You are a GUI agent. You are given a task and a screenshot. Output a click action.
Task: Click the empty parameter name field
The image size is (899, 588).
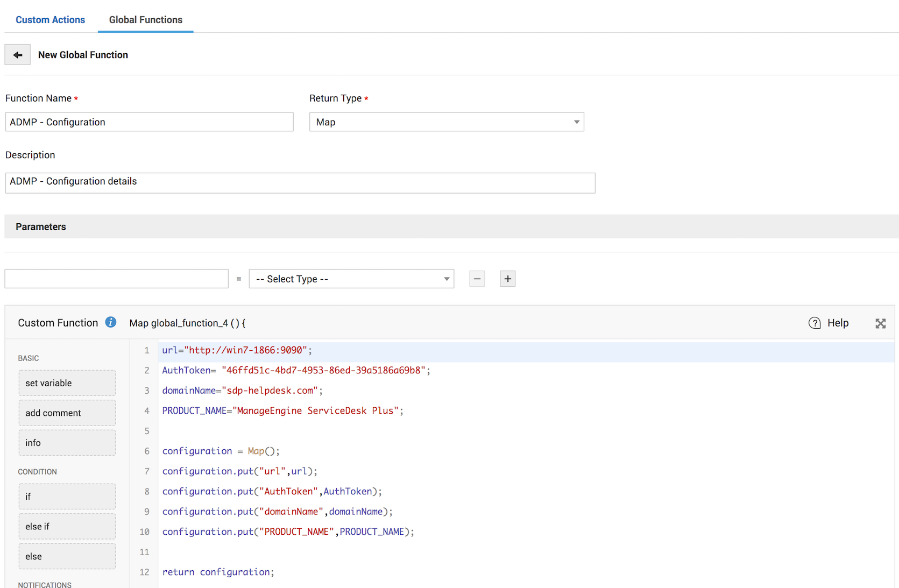(116, 279)
